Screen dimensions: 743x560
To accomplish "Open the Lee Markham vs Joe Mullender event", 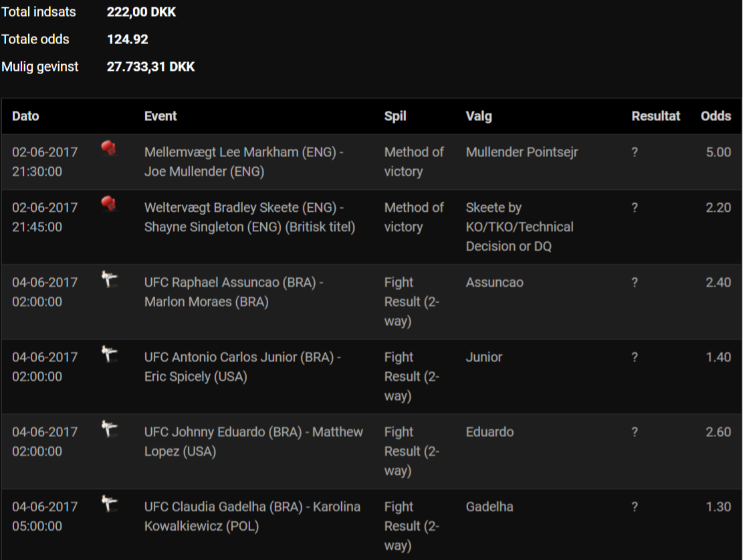I will click(x=243, y=162).
